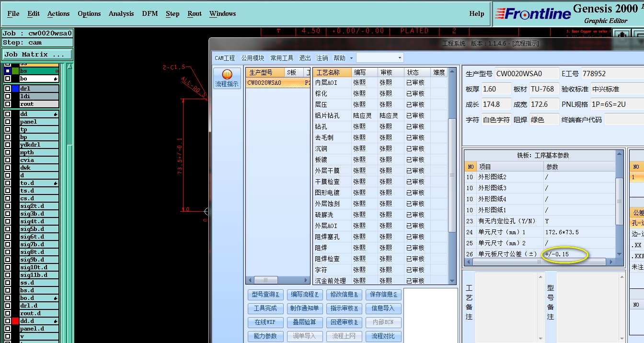Image resolution: width=644 pixels, height=343 pixels.
Task: Toggle the checkbox for layer rout
Action: click(8, 104)
